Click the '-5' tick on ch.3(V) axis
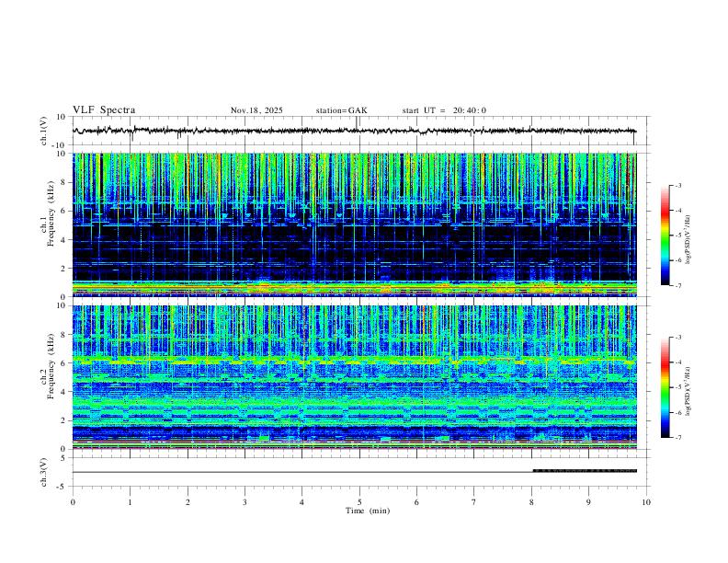The width and height of the screenshot is (728, 563). coord(63,487)
